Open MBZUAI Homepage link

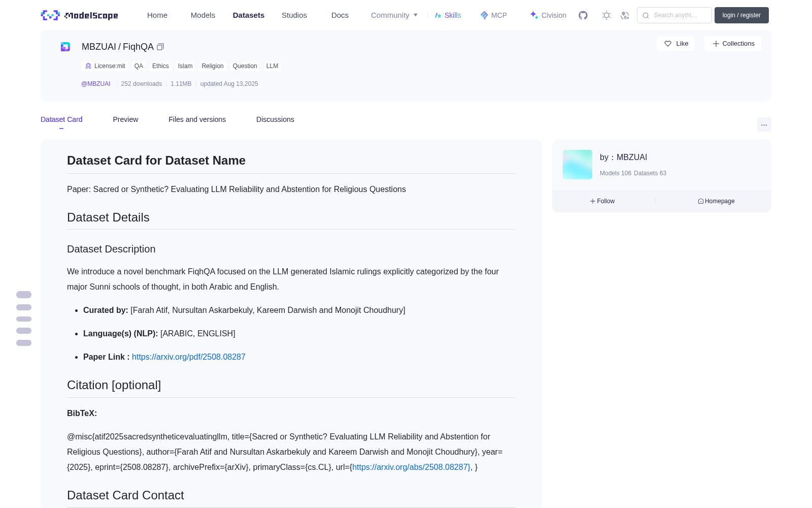pos(716,201)
